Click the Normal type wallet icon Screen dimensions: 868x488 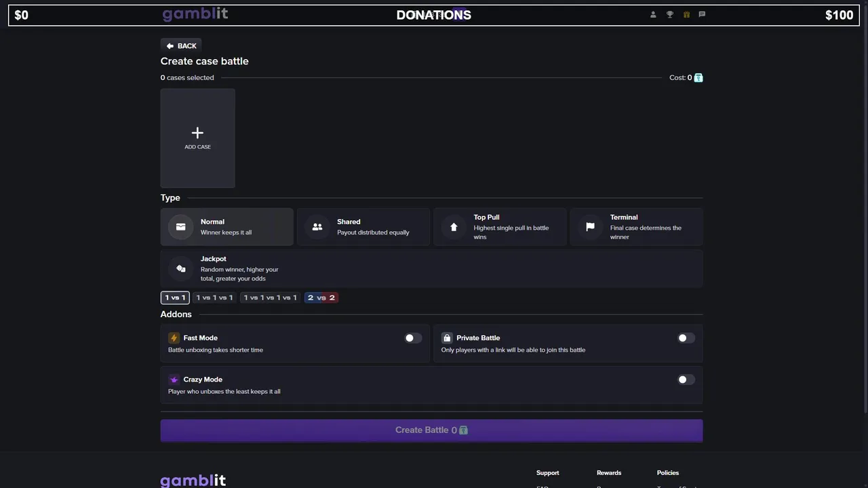pyautogui.click(x=181, y=227)
